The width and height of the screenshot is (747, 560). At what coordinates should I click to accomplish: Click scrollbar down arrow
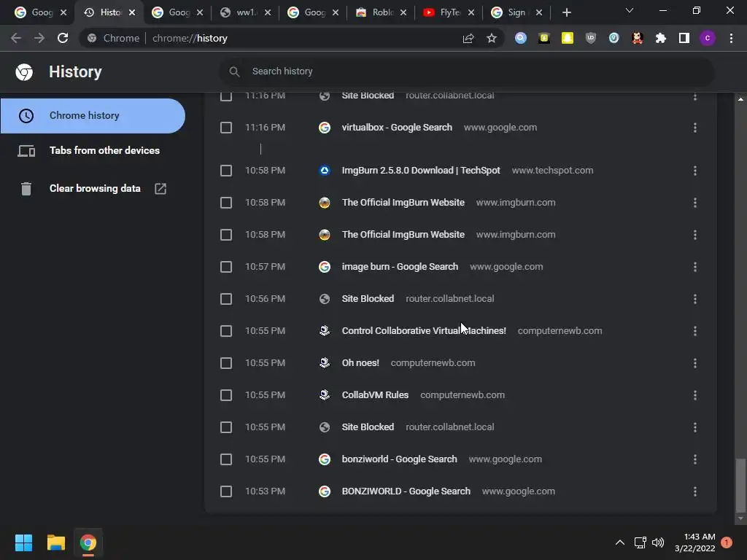[740, 518]
